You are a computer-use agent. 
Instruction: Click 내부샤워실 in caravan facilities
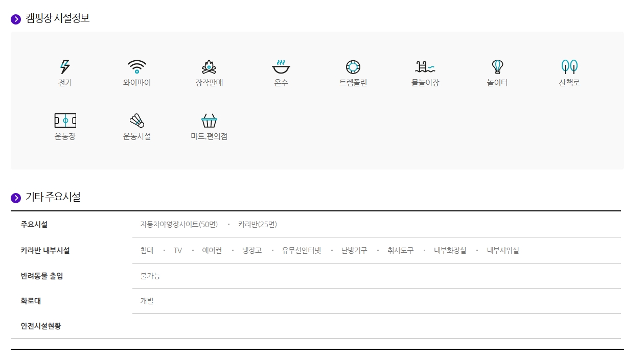point(503,250)
